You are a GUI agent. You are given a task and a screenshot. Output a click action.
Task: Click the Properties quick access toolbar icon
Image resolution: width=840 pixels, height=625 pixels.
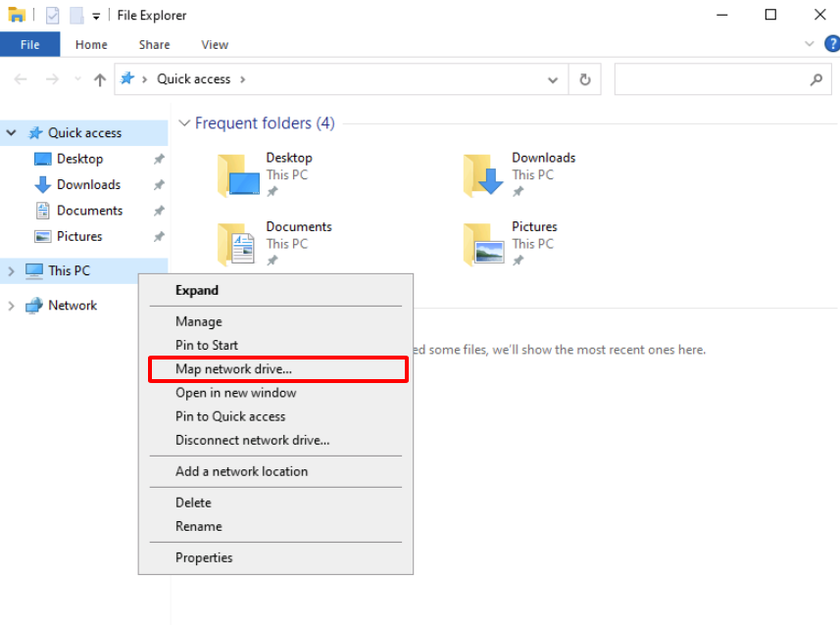pyautogui.click(x=53, y=16)
